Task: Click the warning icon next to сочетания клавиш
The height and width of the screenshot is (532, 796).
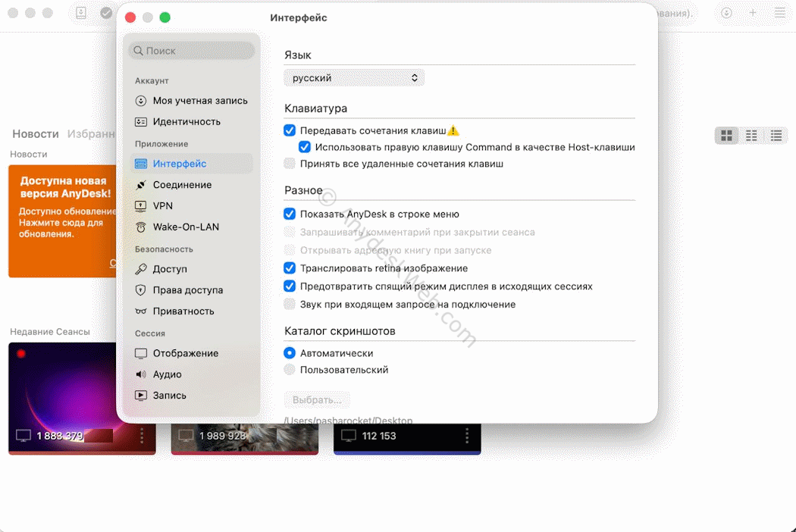Action: pyautogui.click(x=453, y=130)
